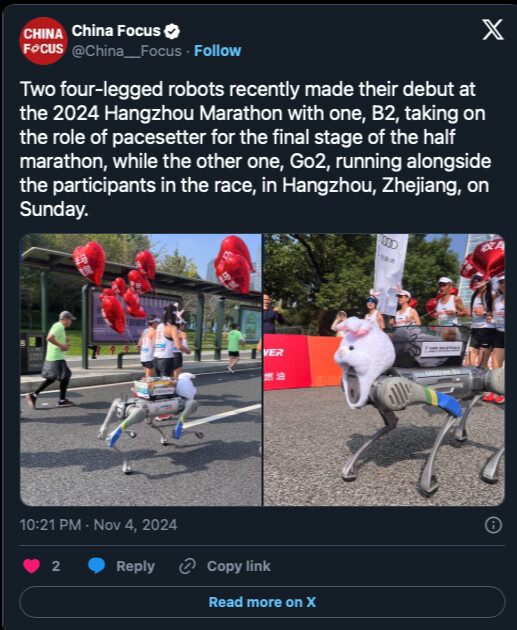Open the China Focus profile avatar
517x630 pixels.
43,41
